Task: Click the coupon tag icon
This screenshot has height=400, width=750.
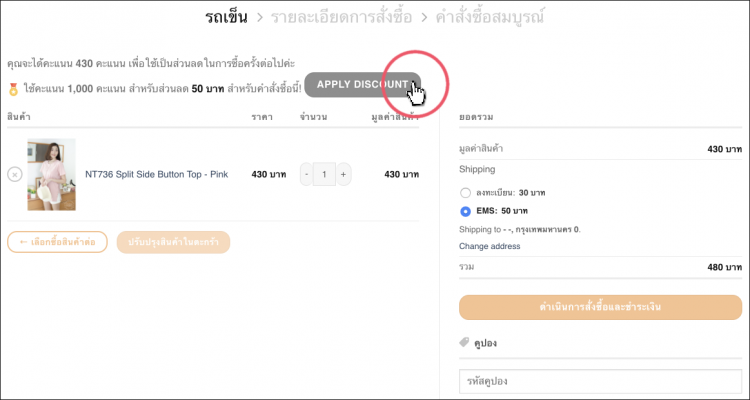Action: [464, 343]
